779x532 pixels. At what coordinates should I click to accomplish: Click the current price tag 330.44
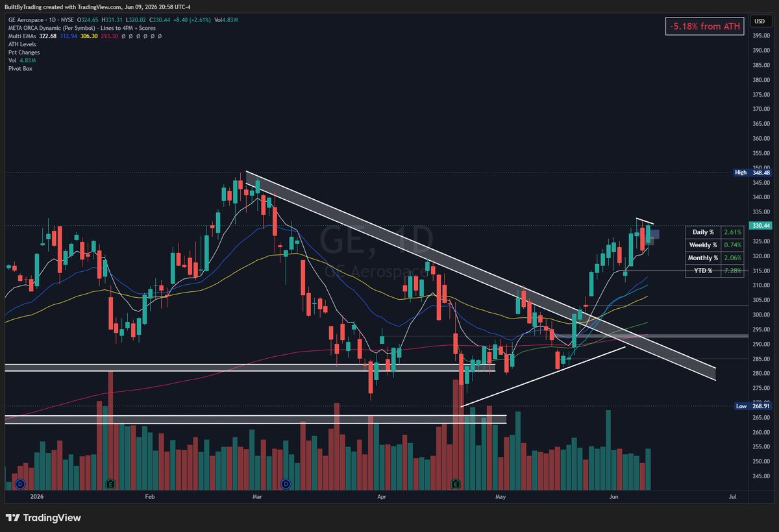tap(760, 226)
